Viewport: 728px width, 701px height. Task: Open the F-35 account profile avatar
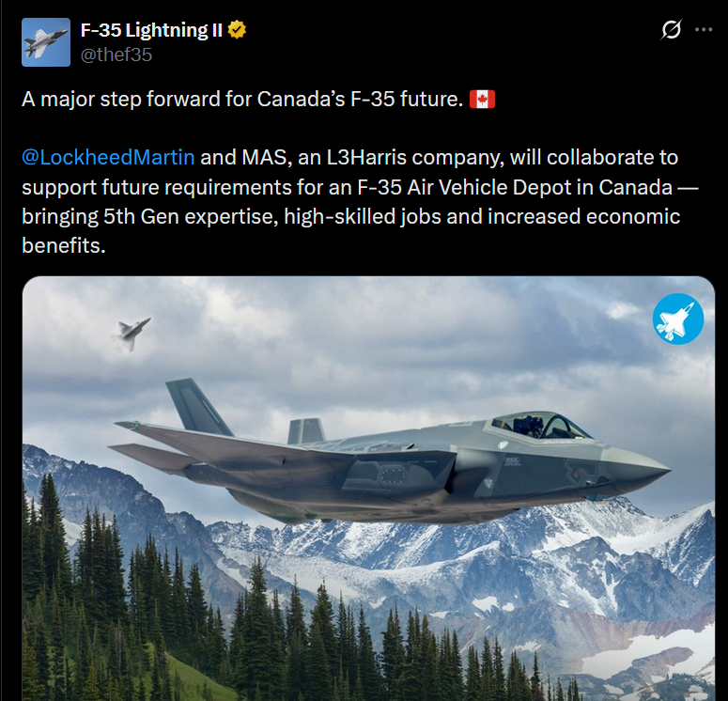point(46,42)
